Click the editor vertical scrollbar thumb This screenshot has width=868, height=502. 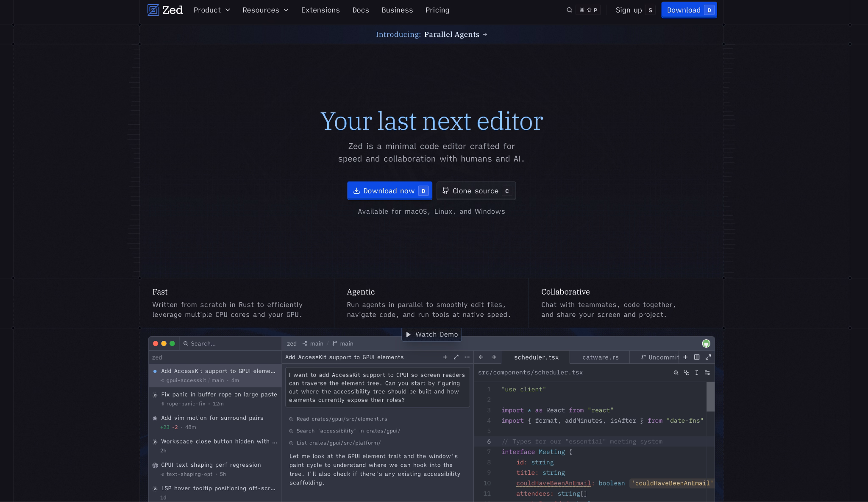pyautogui.click(x=710, y=397)
